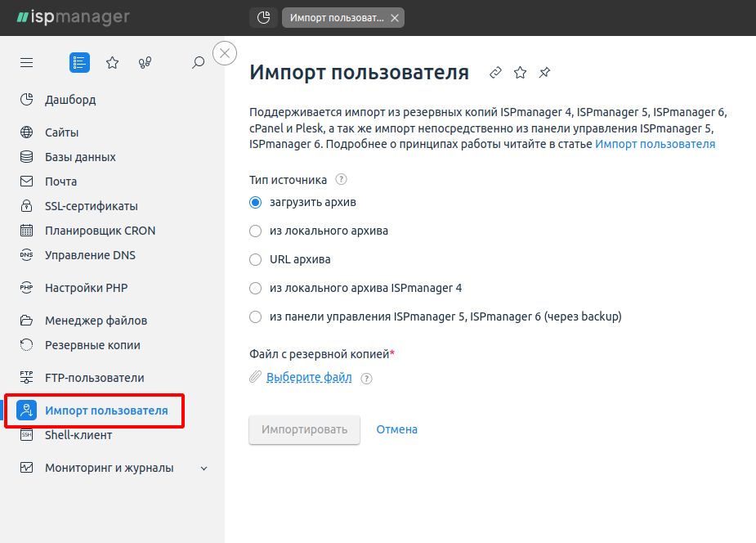The image size is (756, 543).
Task: Open Мониторинг и журналы
Action: click(110, 469)
